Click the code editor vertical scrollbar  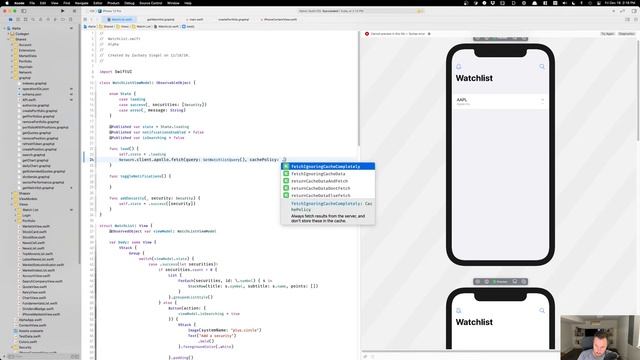[359, 90]
